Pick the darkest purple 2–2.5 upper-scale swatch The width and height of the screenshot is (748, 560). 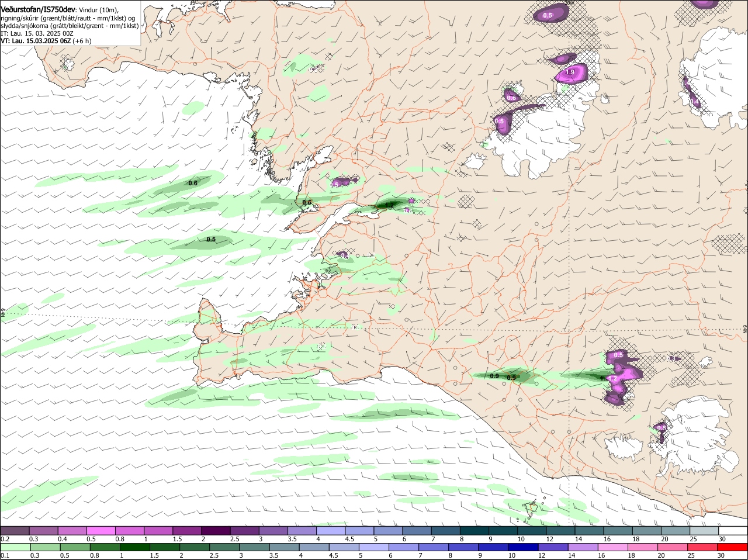pyautogui.click(x=215, y=530)
